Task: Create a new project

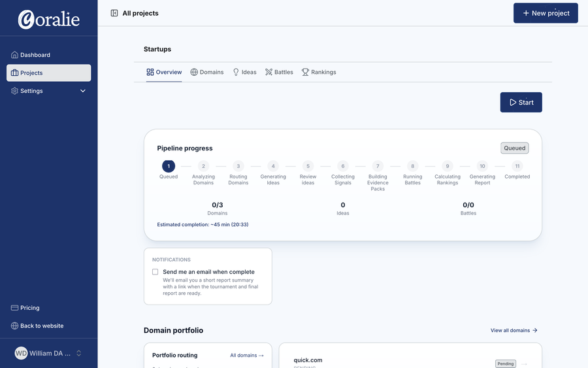Action: pyautogui.click(x=546, y=13)
